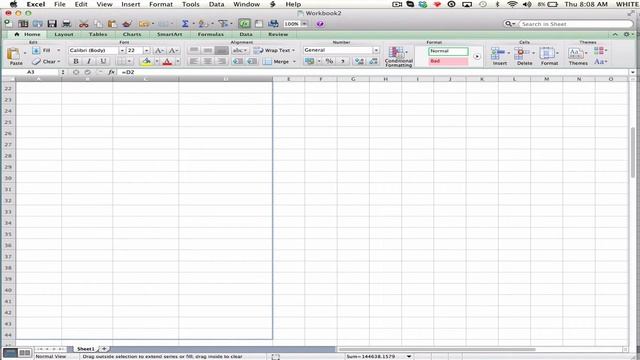
Task: Click the Fill button in Edit group
Action: (41, 50)
